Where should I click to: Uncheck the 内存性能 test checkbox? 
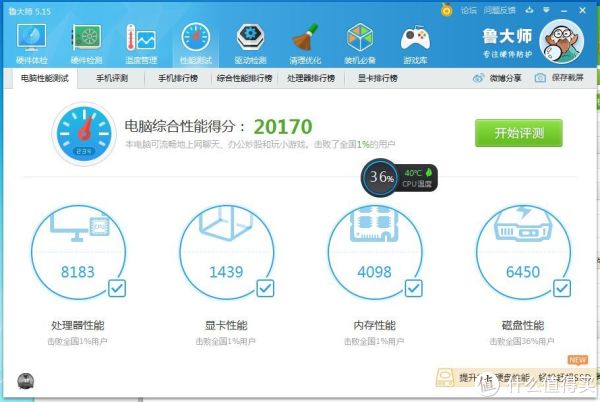[x=414, y=288]
